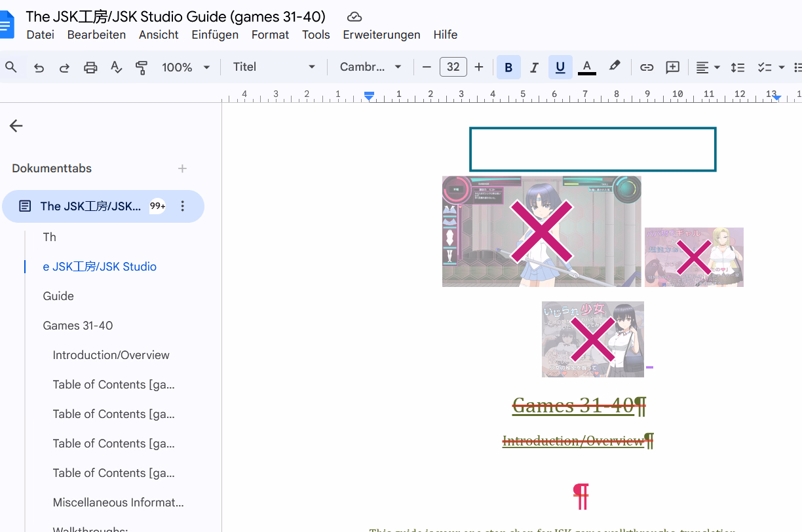Jump to Introduction/Overview heading in outline
The width and height of the screenshot is (802, 532).
point(111,355)
